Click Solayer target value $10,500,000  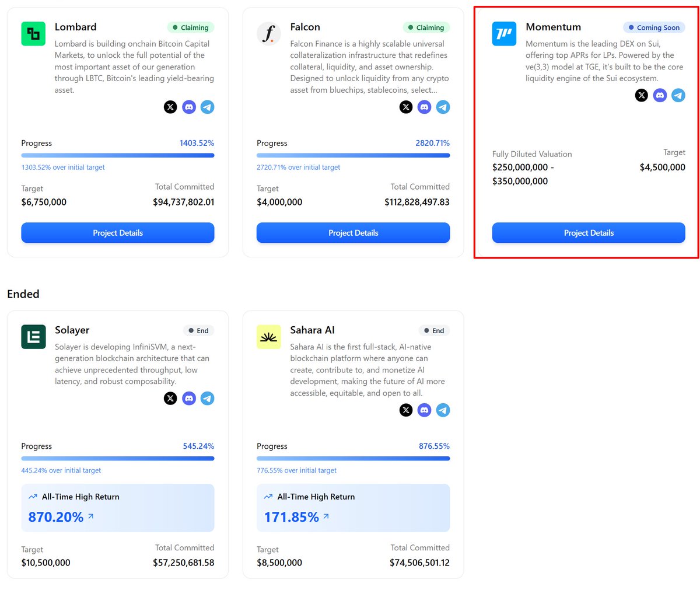coord(46,563)
